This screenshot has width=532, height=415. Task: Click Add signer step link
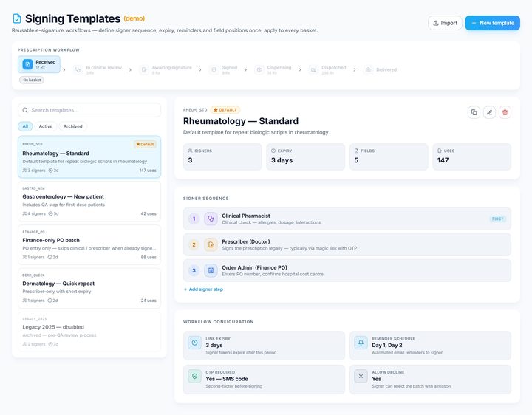[203, 289]
